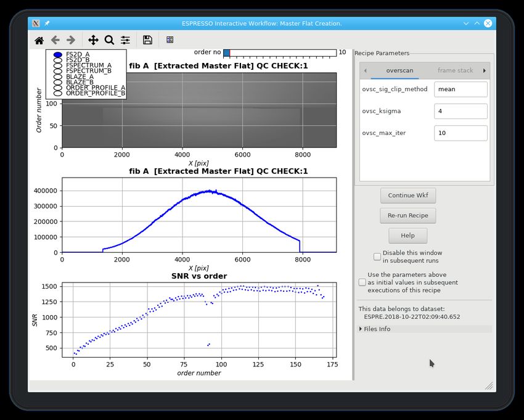Switch to the frame stack tab
The height and width of the screenshot is (420, 524).
(x=455, y=70)
